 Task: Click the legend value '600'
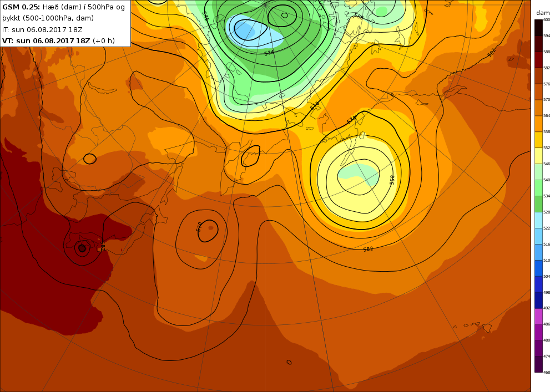click(x=547, y=20)
